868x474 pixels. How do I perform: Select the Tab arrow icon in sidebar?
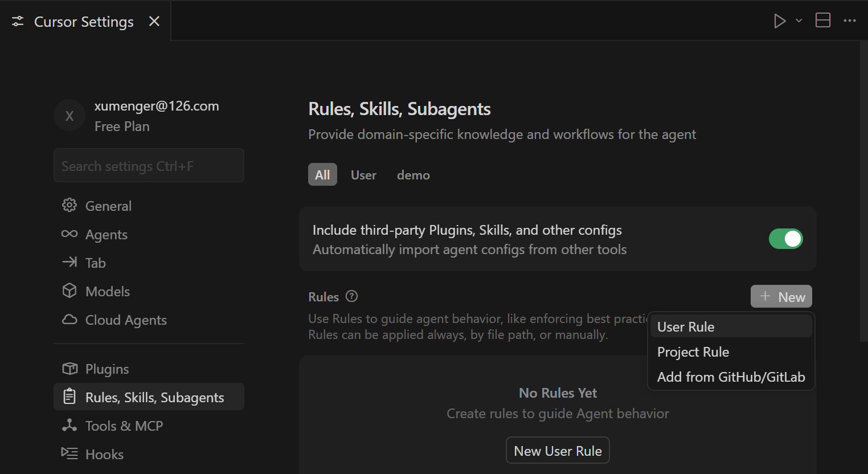pos(69,262)
